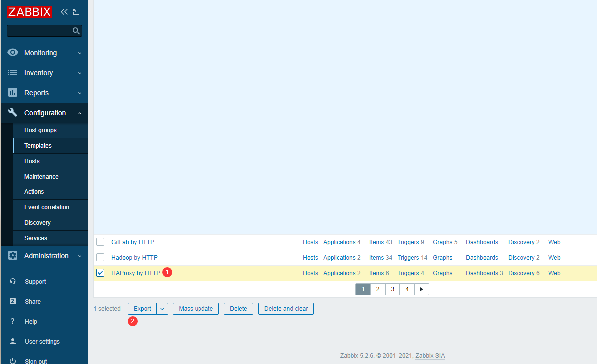The image size is (597, 364).
Task: Uncheck the HAProxy by HTTP checkbox
Action: [100, 273]
